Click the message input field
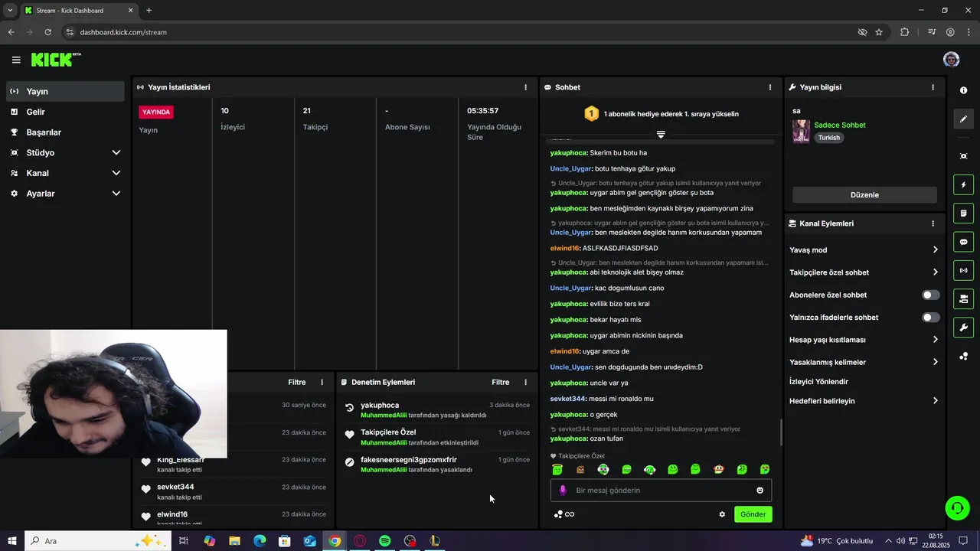Viewport: 980px width, 551px height. coord(661,491)
